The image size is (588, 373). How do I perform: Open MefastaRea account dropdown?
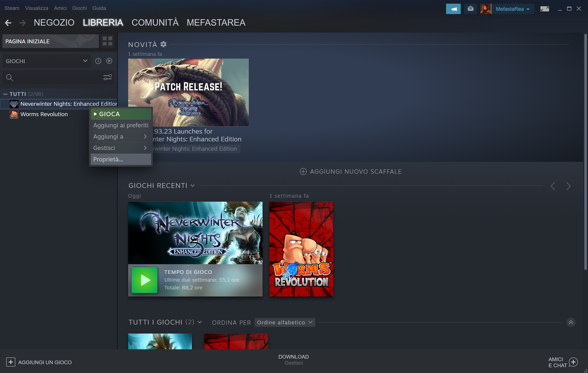[x=512, y=9]
